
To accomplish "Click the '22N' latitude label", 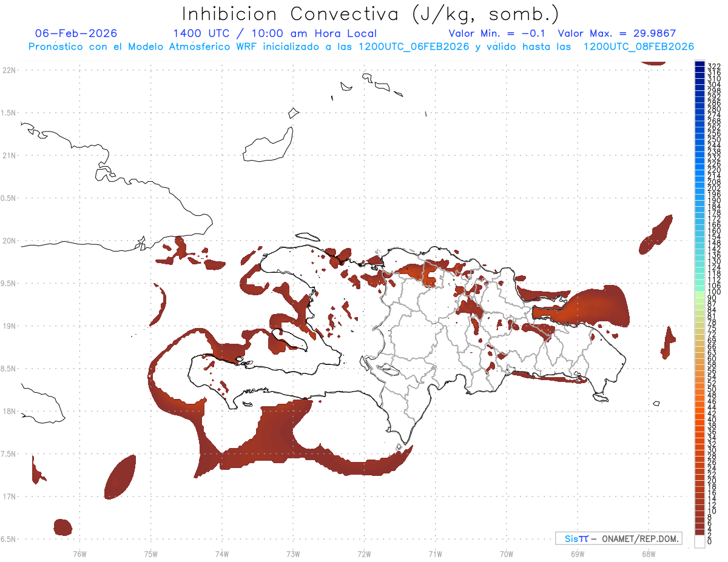I will click(8, 70).
